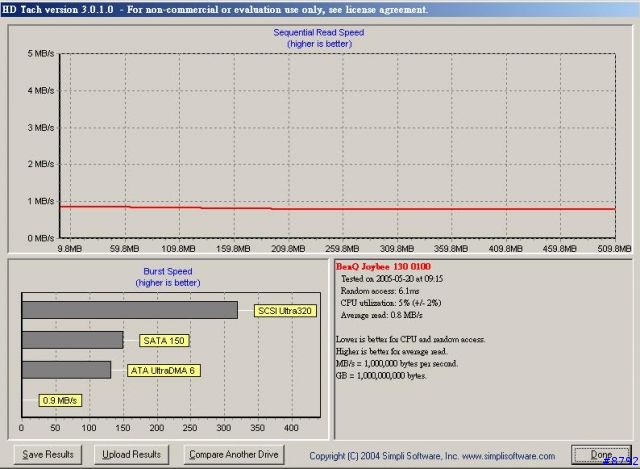Screen dimensions: 640x469
Task: Click the 'Random access: 6.1ms' line
Action: (x=380, y=291)
